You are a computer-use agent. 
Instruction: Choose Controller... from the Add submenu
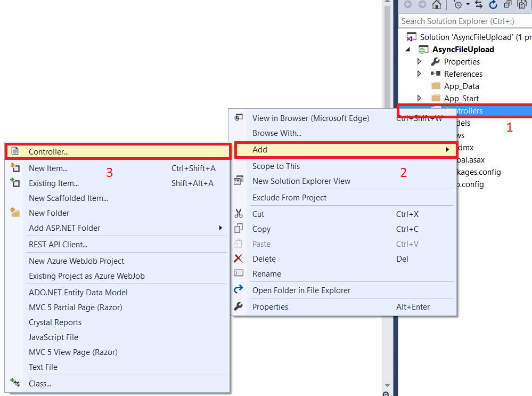pyautogui.click(x=118, y=151)
